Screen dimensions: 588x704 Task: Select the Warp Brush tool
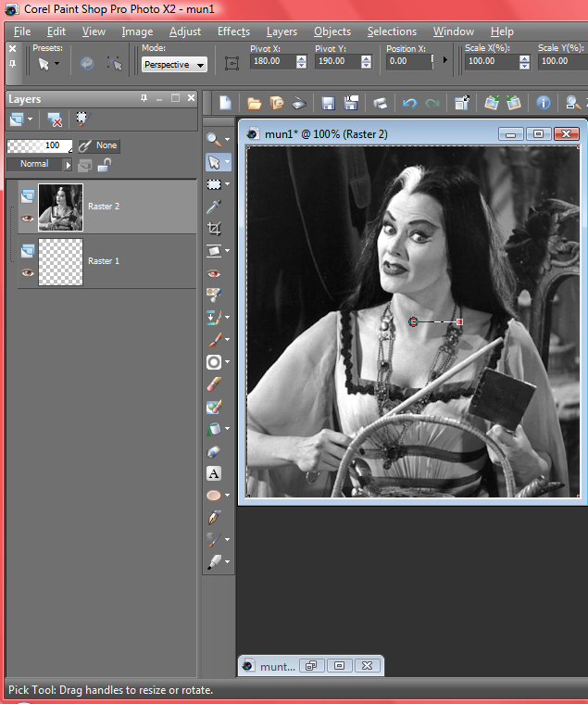coord(214,539)
